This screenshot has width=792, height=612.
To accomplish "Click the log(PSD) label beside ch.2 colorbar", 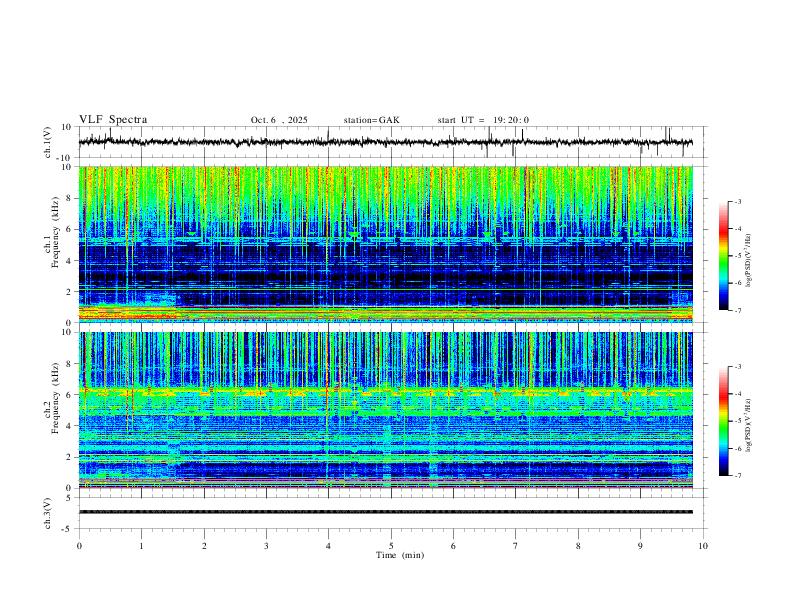I will click(748, 425).
